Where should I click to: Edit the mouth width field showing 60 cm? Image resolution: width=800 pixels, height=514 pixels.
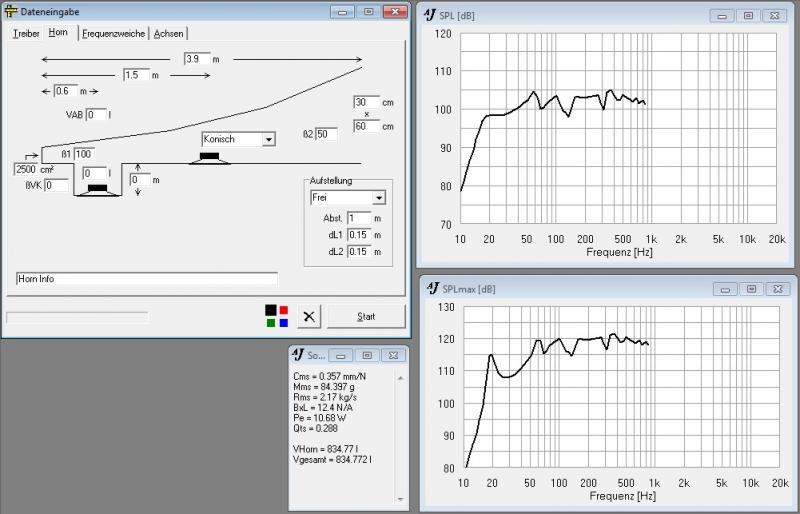[x=366, y=126]
